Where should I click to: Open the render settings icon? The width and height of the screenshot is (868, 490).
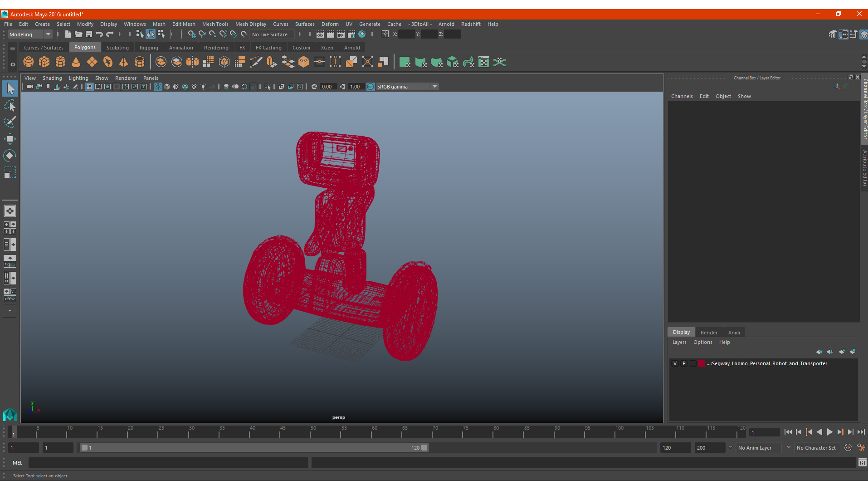pyautogui.click(x=351, y=34)
